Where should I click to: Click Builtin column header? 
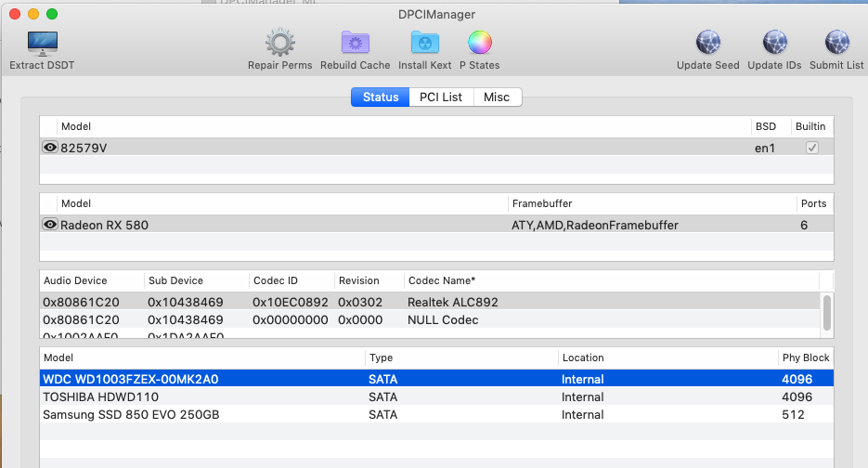(x=810, y=126)
